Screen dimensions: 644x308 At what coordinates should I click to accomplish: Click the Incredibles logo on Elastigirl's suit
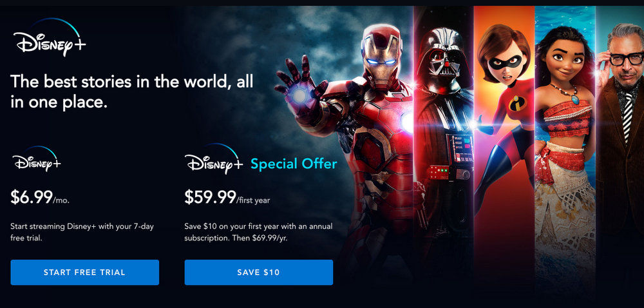518,104
